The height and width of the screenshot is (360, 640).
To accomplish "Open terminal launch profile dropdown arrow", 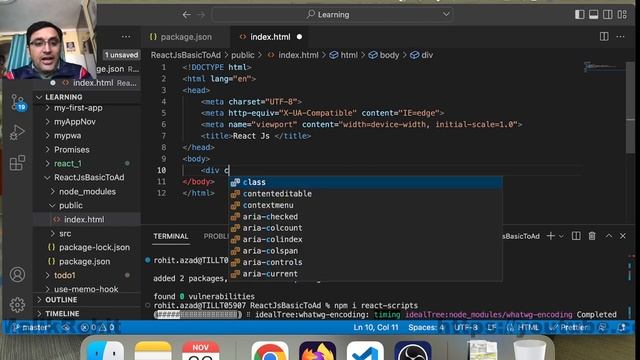I will pyautogui.click(x=562, y=236).
